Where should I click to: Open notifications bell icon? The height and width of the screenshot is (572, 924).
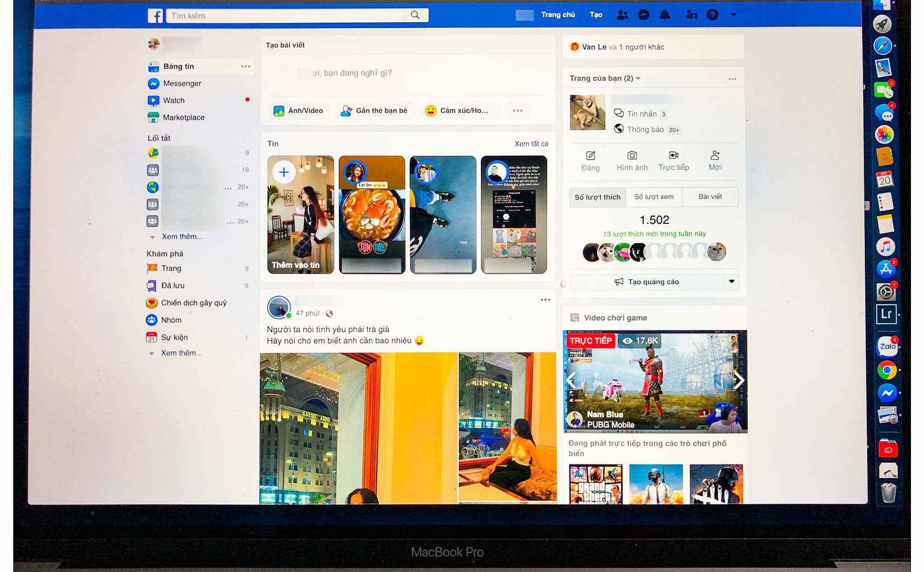[x=665, y=15]
